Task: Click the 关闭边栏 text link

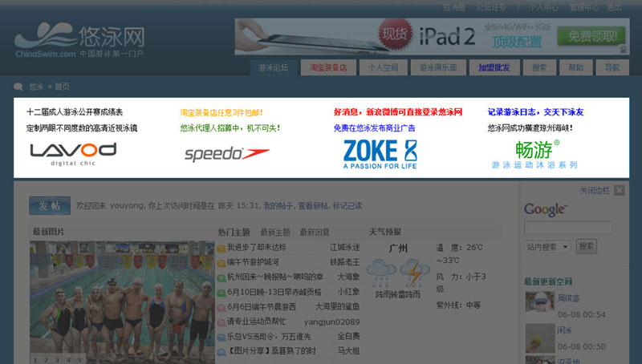Action: coord(595,191)
